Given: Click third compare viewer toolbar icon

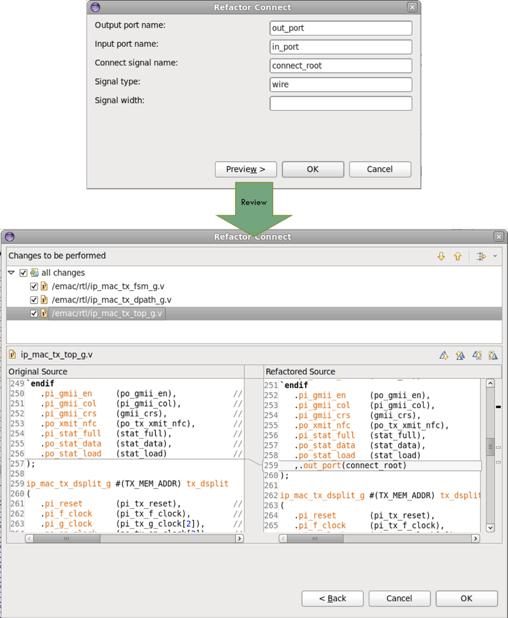Looking at the screenshot, I should click(477, 356).
